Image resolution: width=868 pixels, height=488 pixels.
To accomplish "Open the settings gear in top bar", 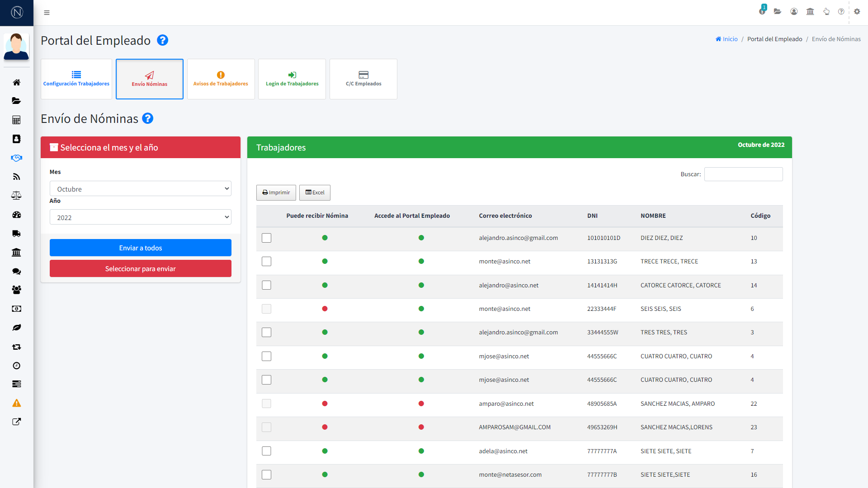I will [x=857, y=12].
